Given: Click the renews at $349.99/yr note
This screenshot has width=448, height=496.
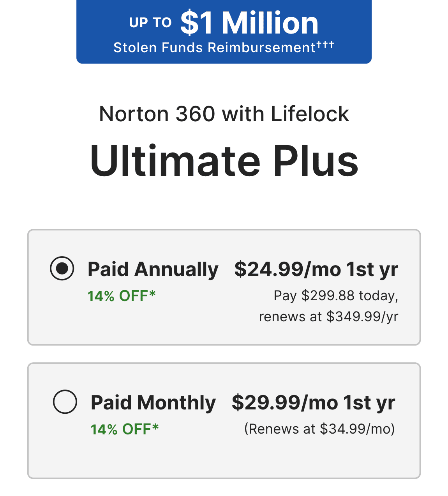Looking at the screenshot, I should click(328, 317).
